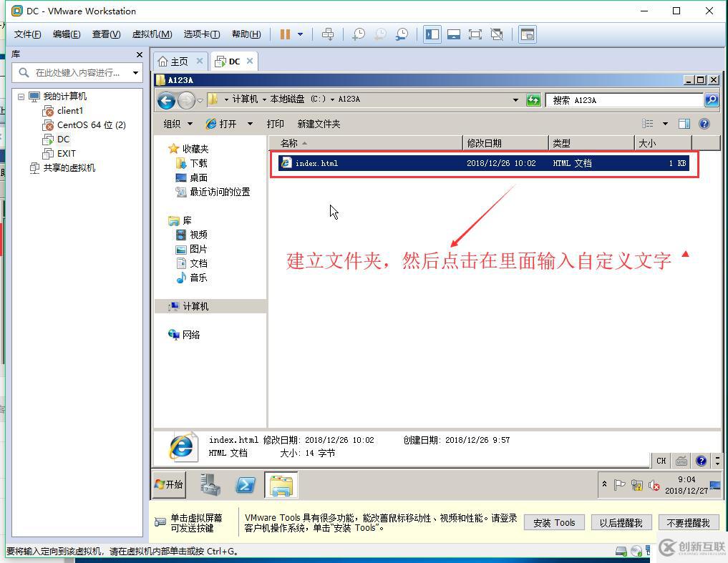Screen dimensions: 728x563
Task: Revert the virtual machine to snapshot
Action: pos(380,34)
